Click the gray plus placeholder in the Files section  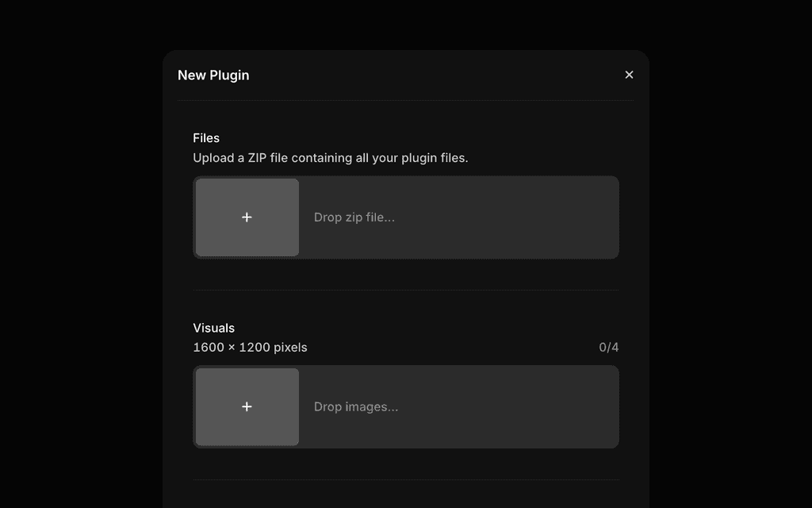click(247, 216)
